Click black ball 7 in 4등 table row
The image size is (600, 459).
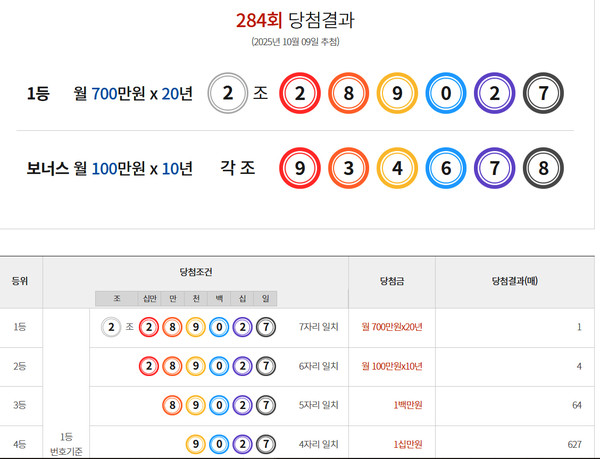tap(266, 444)
